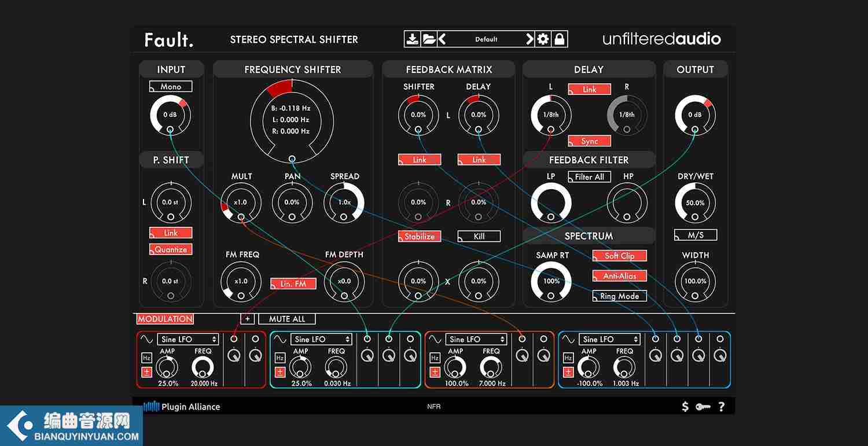Open the license key icon
This screenshot has width=868, height=446.
pos(703,407)
